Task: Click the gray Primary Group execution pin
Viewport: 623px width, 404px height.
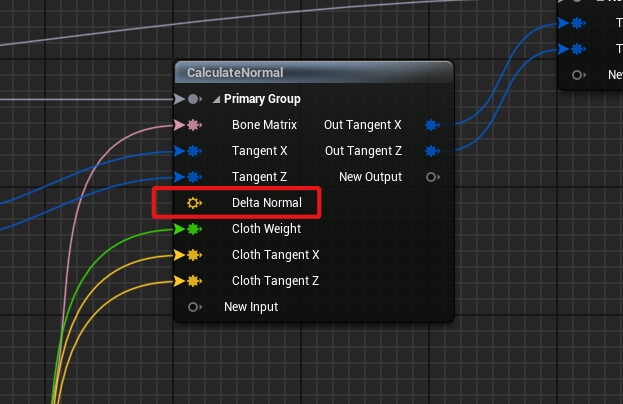Action: point(194,99)
